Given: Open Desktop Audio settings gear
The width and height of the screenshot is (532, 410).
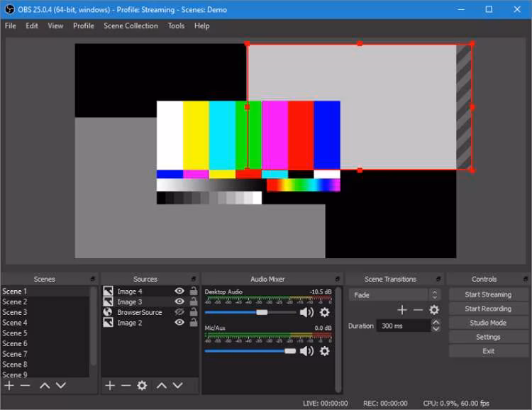Looking at the screenshot, I should 325,312.
